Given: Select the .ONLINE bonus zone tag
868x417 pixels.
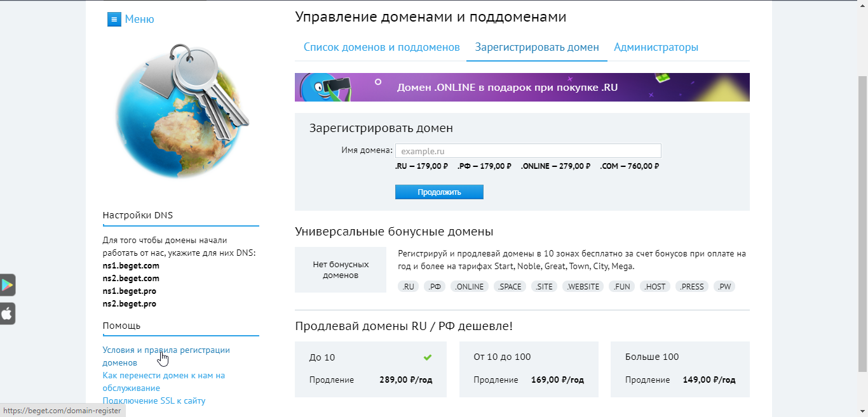Looking at the screenshot, I should click(470, 286).
